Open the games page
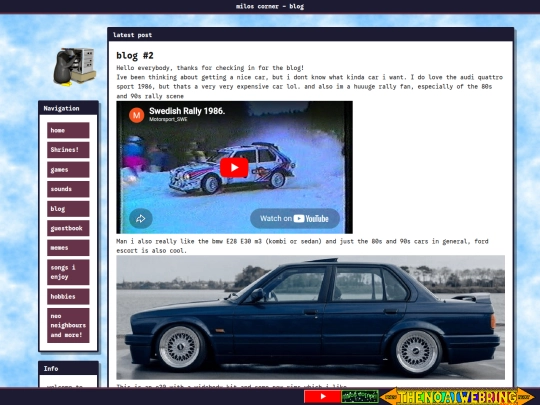This screenshot has width=540, height=405. [68, 169]
